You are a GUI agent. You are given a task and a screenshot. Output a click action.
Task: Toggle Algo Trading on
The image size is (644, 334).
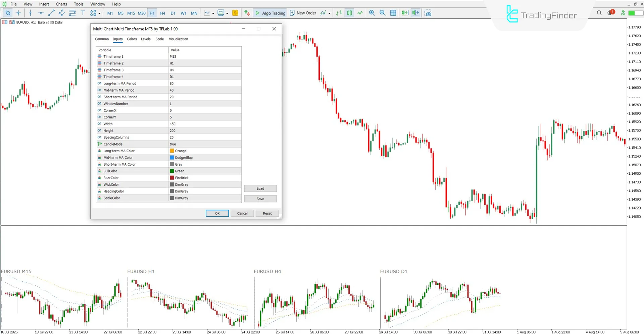[269, 13]
